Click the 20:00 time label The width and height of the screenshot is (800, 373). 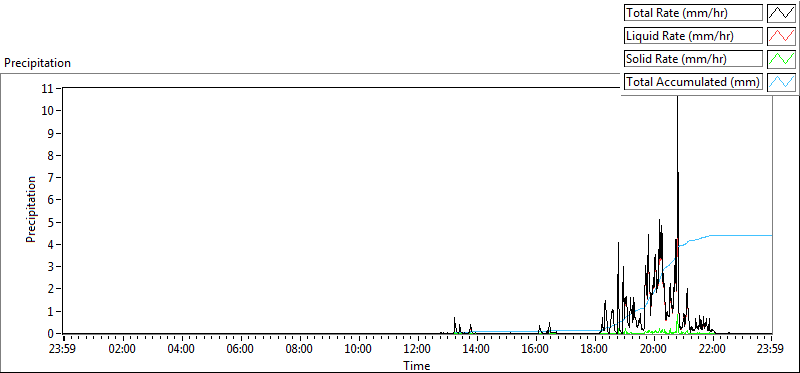[653, 350]
